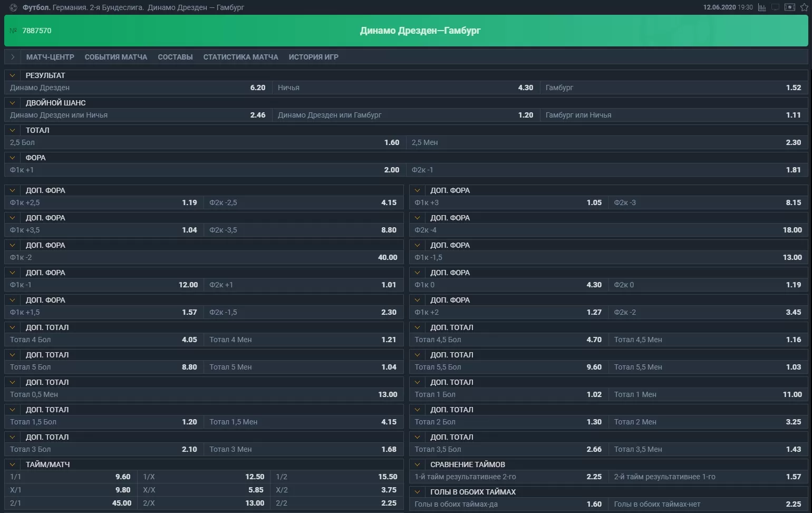
Task: Collapse the ТАЙМ/МАТЧ section
Action: pos(13,464)
